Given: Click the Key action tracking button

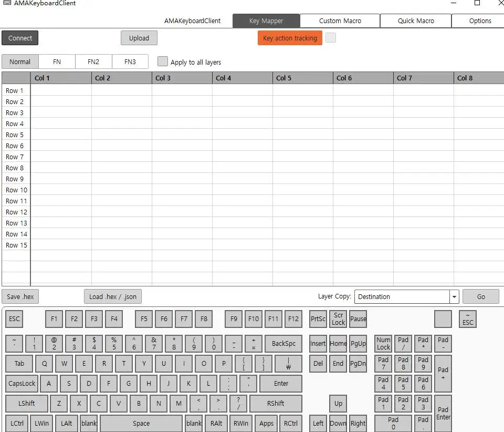Looking at the screenshot, I should pyautogui.click(x=290, y=38).
